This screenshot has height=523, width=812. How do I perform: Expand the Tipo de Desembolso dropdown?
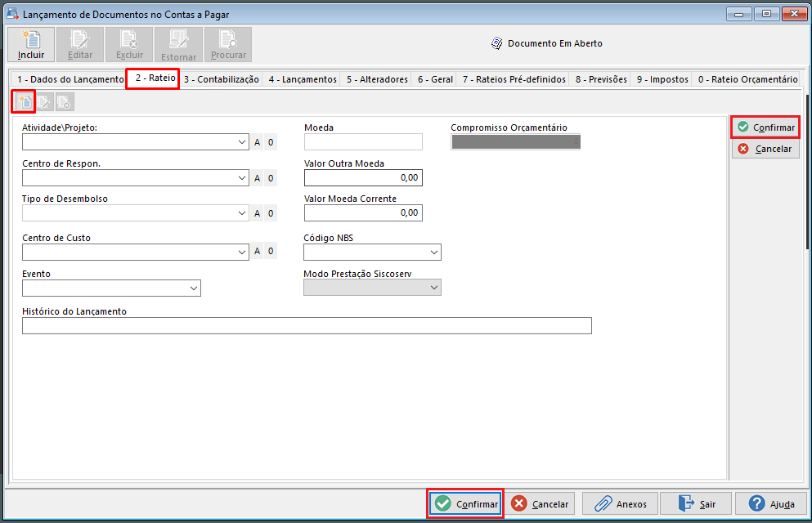(x=242, y=213)
